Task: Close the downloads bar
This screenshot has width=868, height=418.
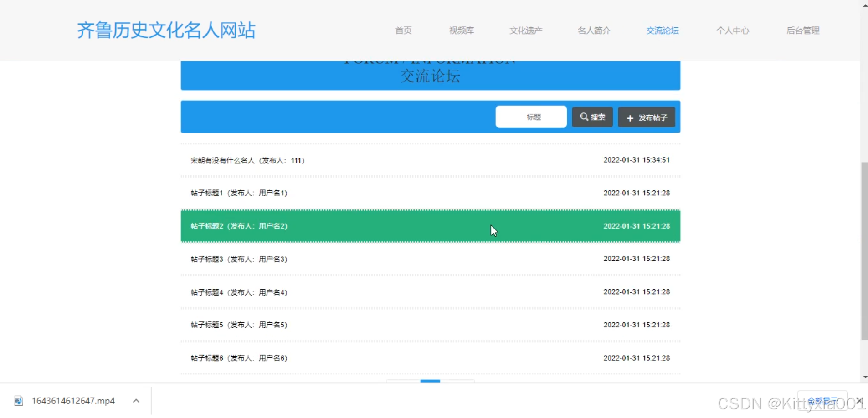Action: (859, 401)
